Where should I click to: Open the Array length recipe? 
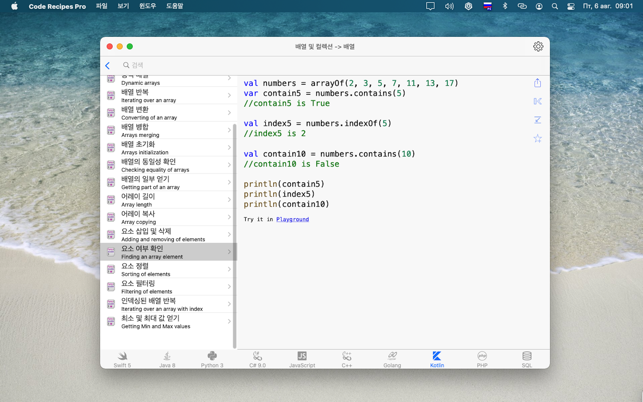168,200
